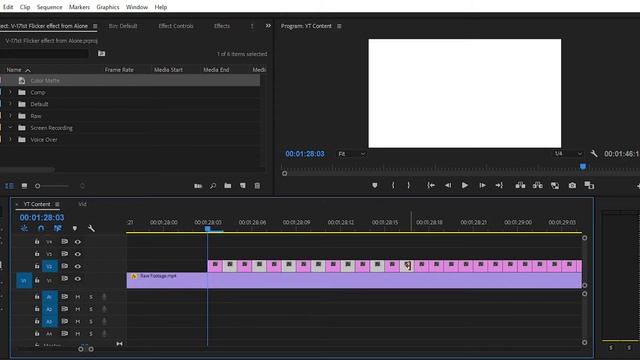Mute the A1 audio track

click(x=78, y=297)
